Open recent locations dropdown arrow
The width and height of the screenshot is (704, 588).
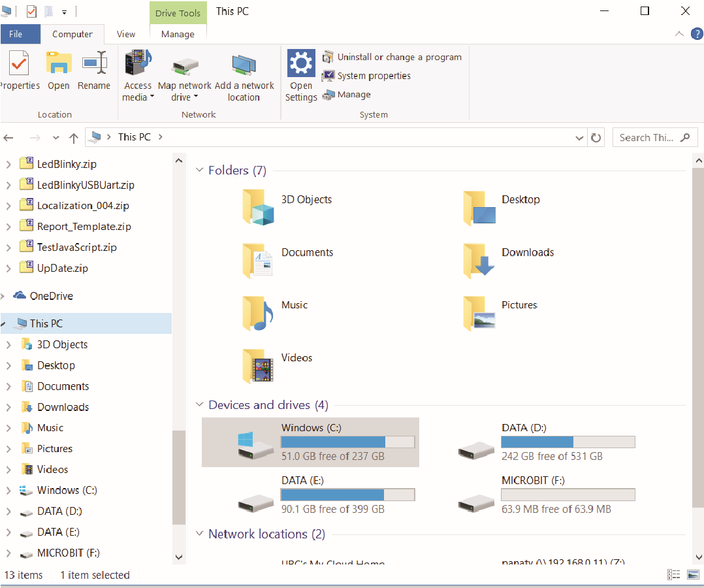click(56, 137)
